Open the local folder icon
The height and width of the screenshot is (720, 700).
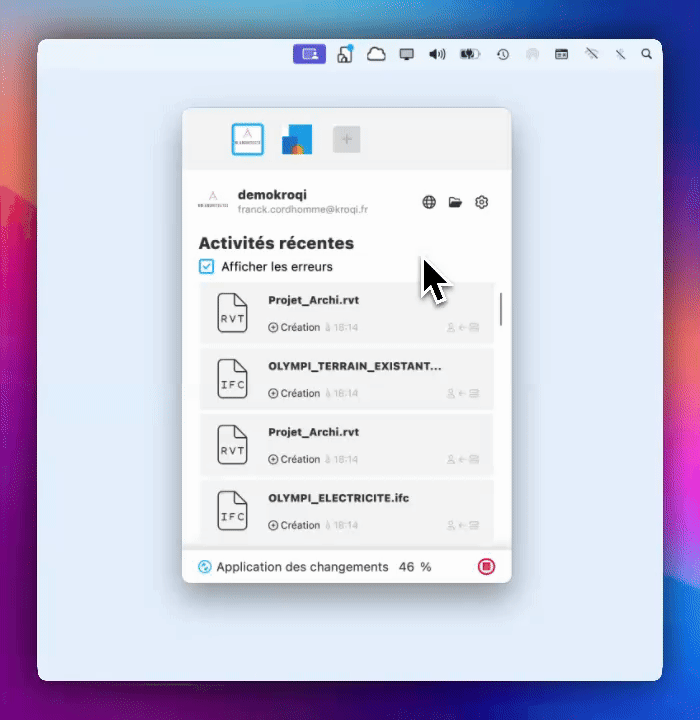(455, 202)
